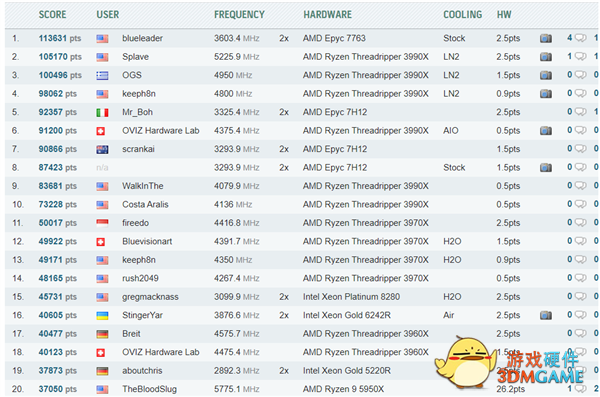Click Ukrainian flag beside StingerYar
This screenshot has height=397, width=600.
(102, 315)
